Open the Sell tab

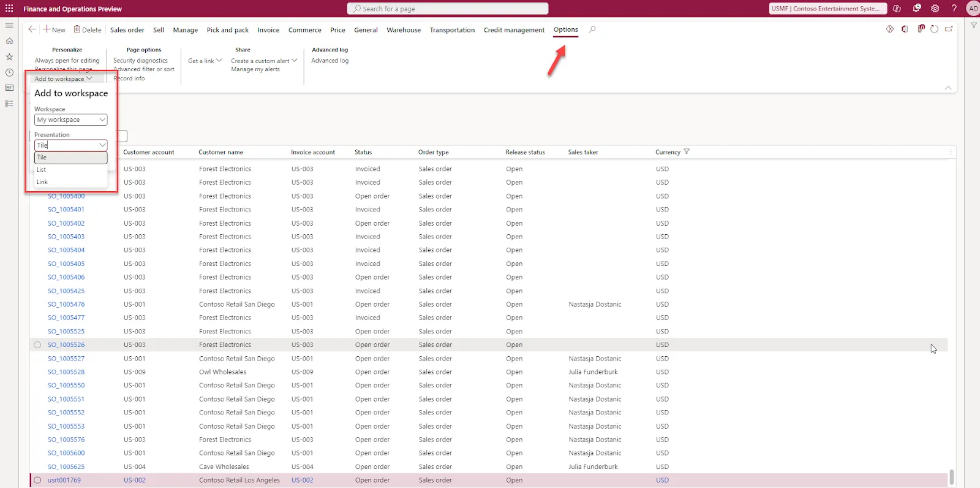(x=159, y=29)
